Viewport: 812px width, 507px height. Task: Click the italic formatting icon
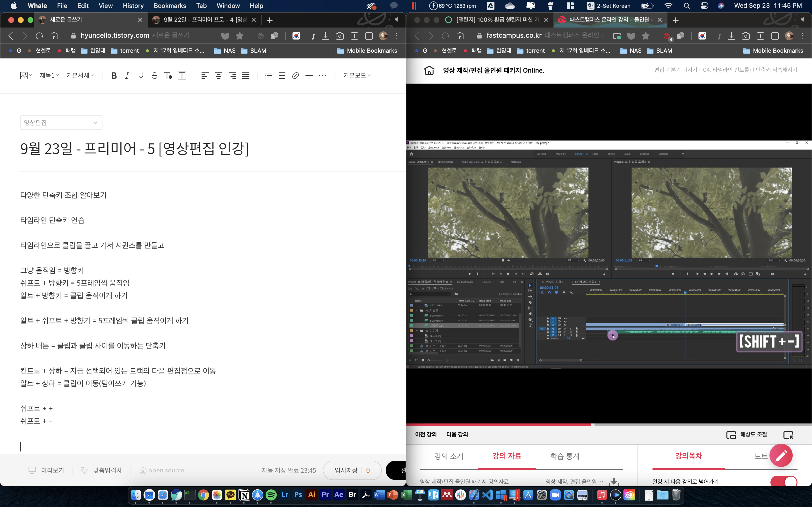pyautogui.click(x=127, y=75)
